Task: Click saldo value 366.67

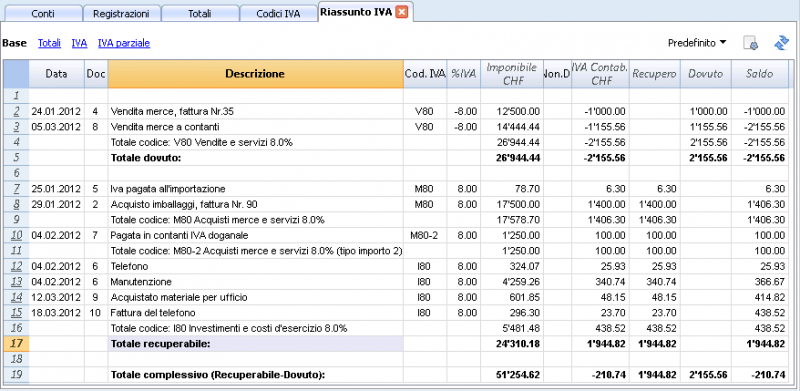Action: 760,282
